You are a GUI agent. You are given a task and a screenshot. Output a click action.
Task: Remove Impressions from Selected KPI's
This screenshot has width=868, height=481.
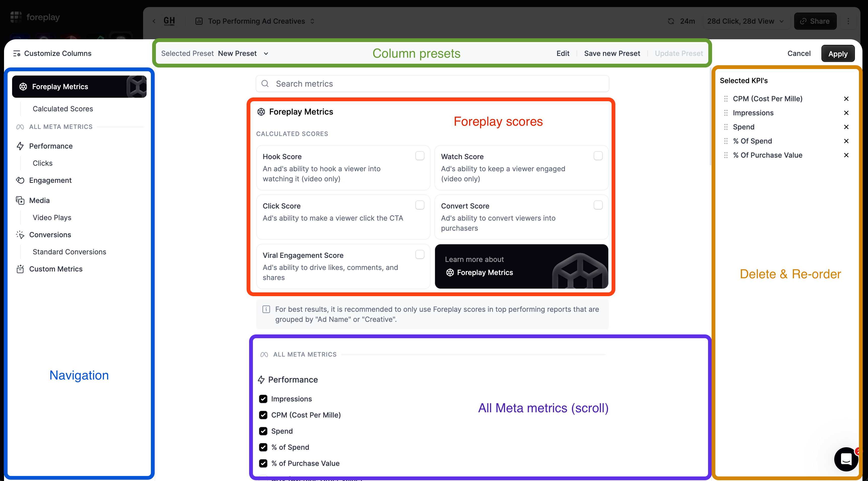(846, 113)
